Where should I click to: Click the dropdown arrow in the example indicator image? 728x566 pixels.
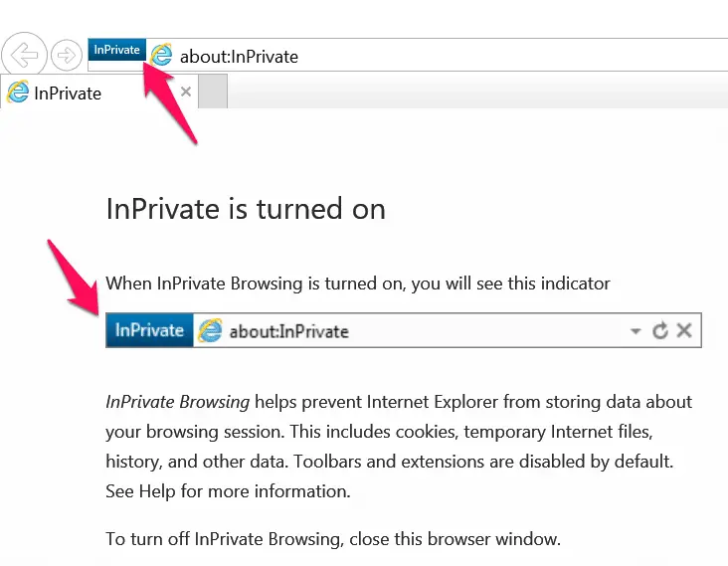636,331
